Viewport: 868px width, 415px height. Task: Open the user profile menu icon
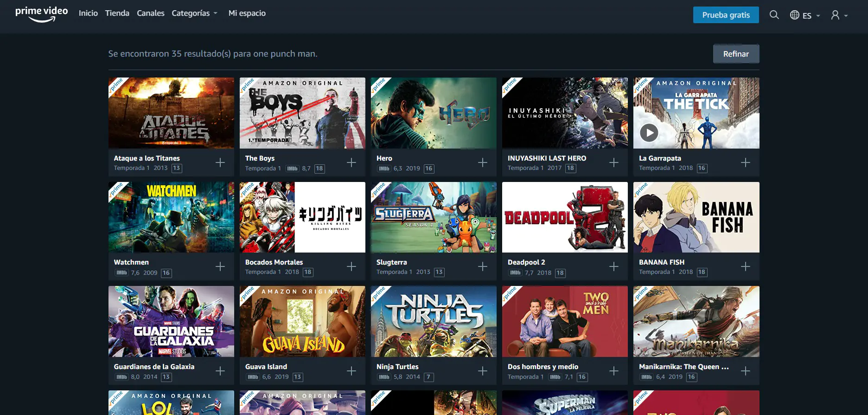pyautogui.click(x=839, y=15)
